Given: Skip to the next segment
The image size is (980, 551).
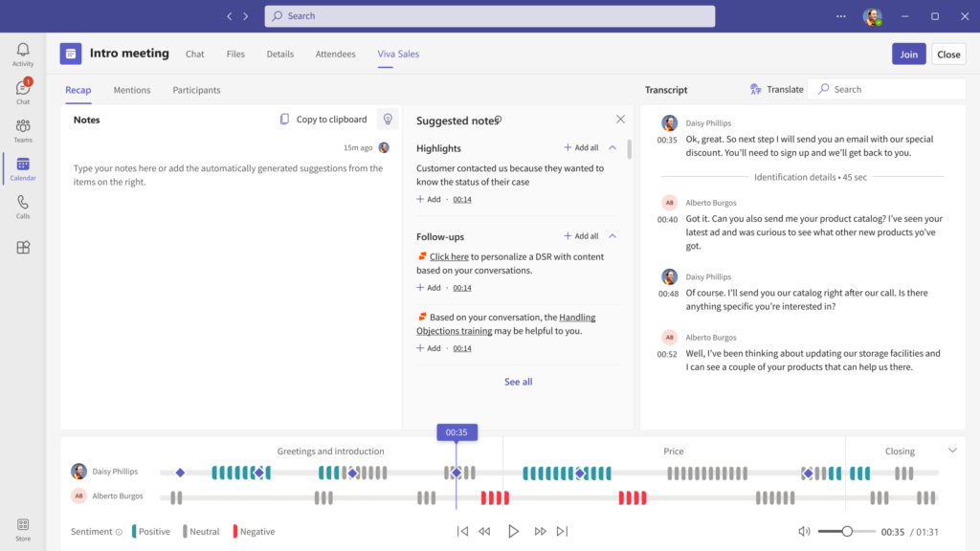Looking at the screenshot, I should 562,531.
